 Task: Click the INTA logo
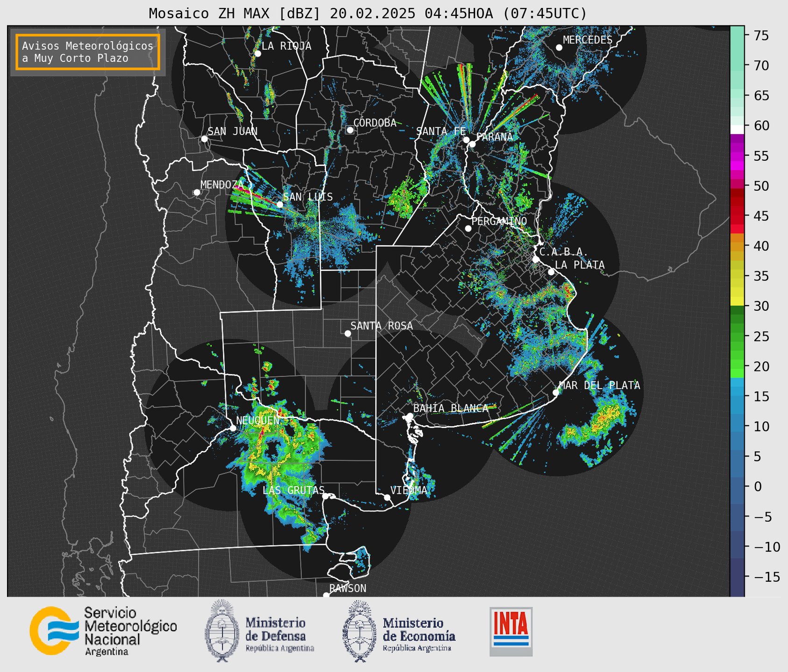tap(511, 631)
